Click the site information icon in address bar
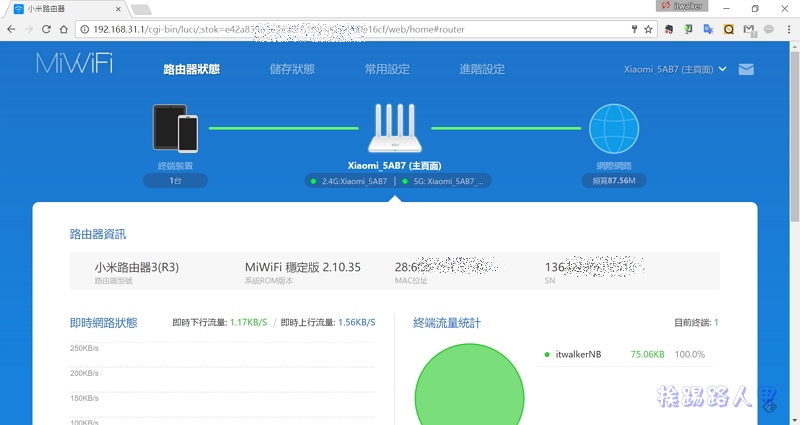800x425 pixels. [85, 29]
